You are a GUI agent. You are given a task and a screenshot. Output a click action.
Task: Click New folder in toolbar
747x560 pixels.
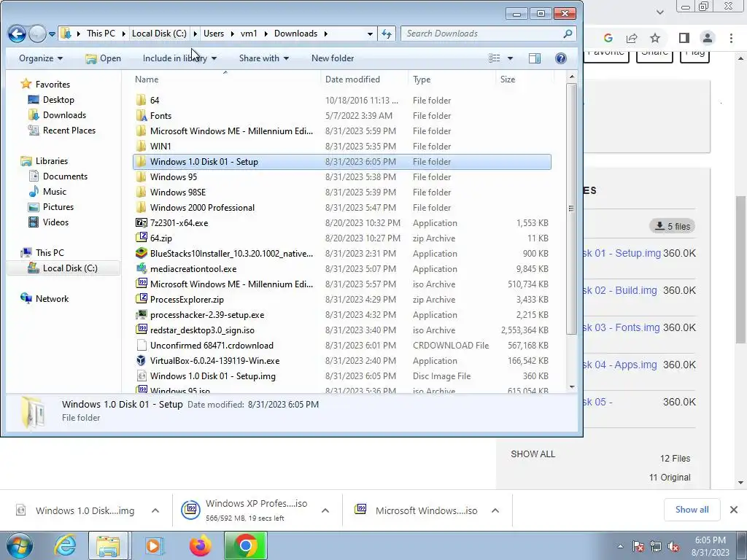point(333,58)
